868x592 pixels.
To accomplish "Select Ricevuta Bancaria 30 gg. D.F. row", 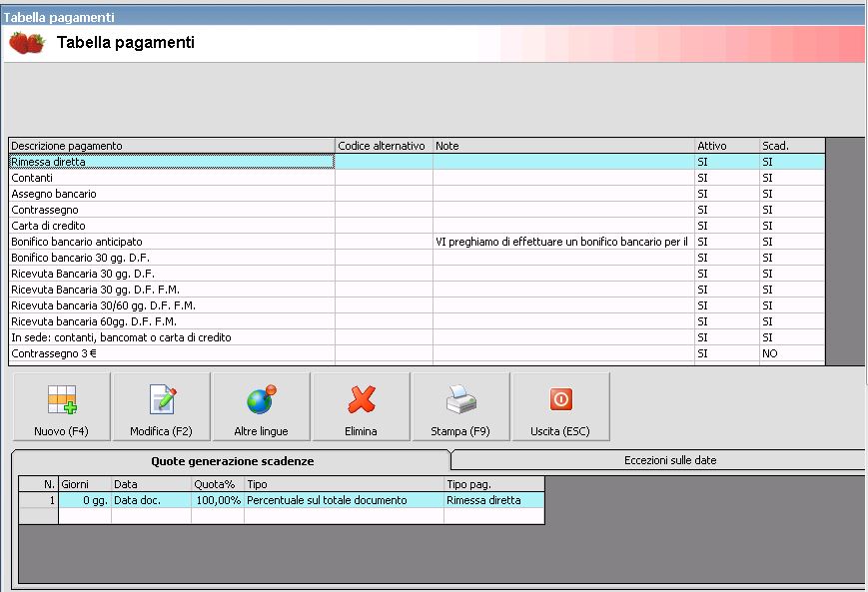I will [417, 274].
